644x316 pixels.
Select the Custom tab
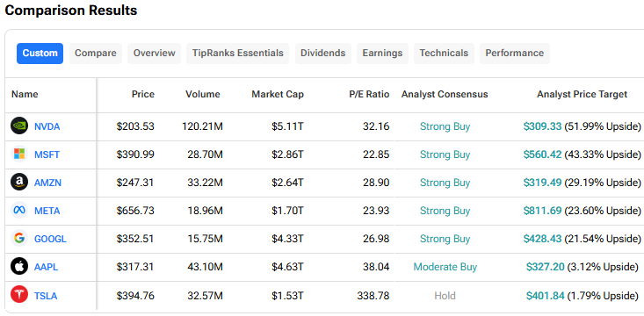tap(40, 54)
